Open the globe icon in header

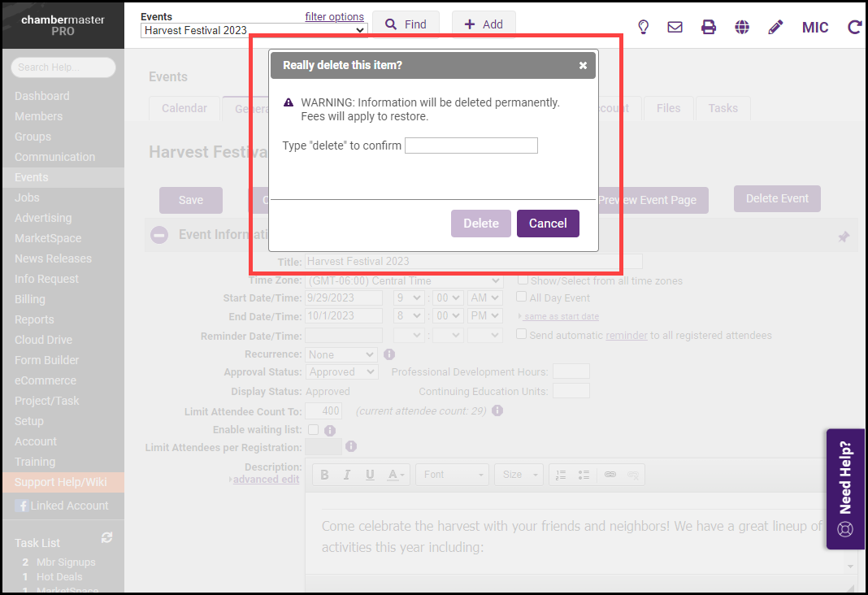742,27
